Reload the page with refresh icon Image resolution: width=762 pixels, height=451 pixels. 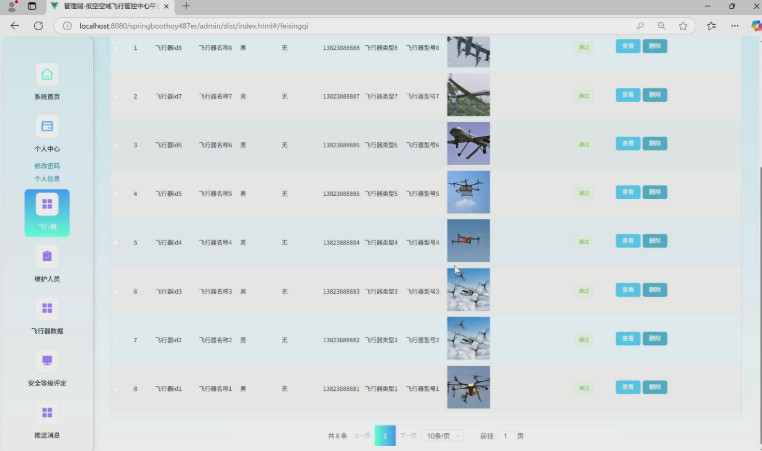click(x=38, y=26)
